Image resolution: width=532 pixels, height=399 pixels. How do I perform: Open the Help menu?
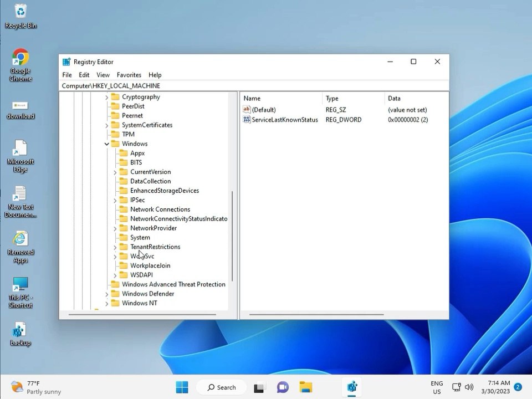click(x=155, y=75)
